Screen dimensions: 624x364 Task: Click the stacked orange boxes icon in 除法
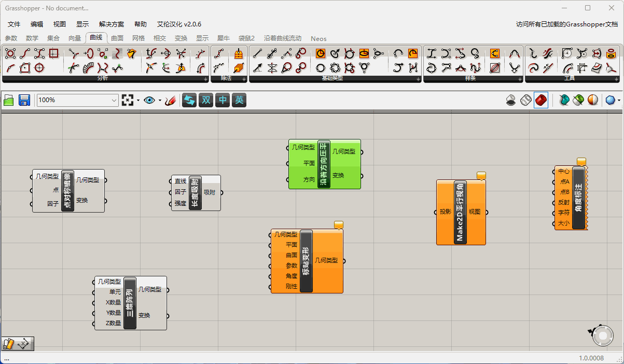click(x=238, y=53)
